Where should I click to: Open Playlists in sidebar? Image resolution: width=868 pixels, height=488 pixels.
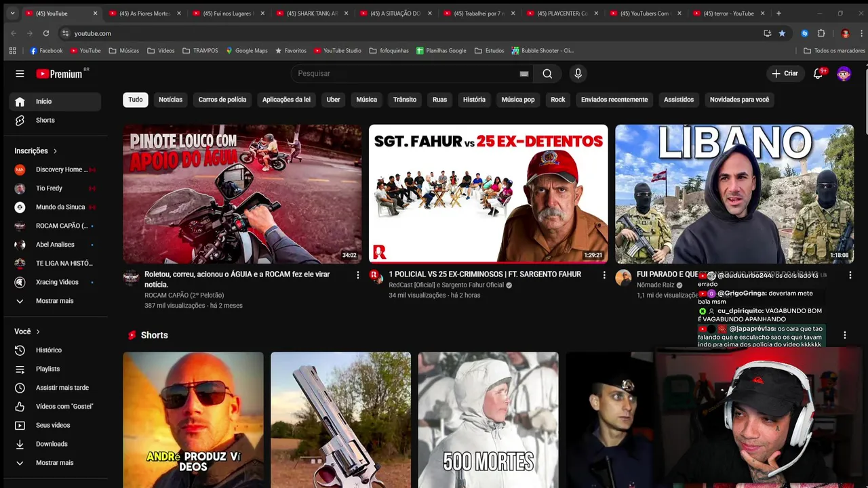click(x=55, y=369)
